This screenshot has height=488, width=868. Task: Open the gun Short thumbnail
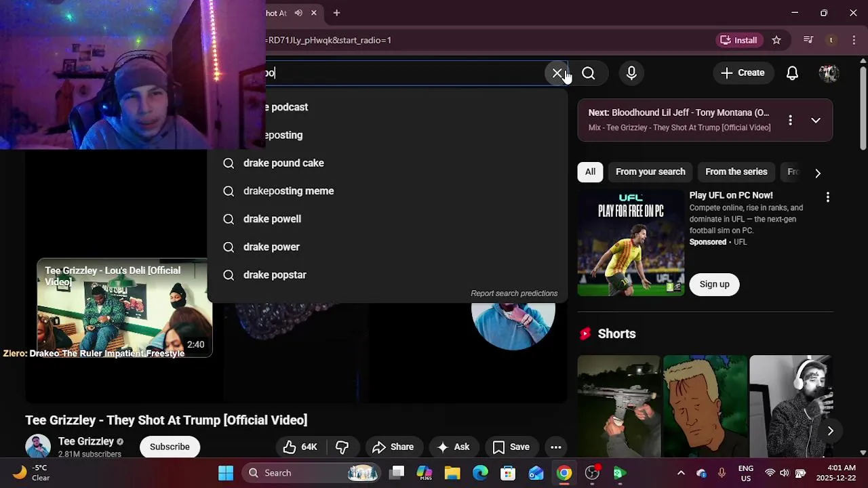click(618, 406)
